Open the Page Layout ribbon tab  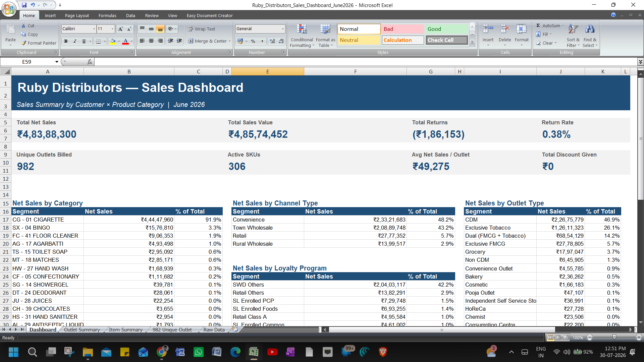[x=77, y=15]
